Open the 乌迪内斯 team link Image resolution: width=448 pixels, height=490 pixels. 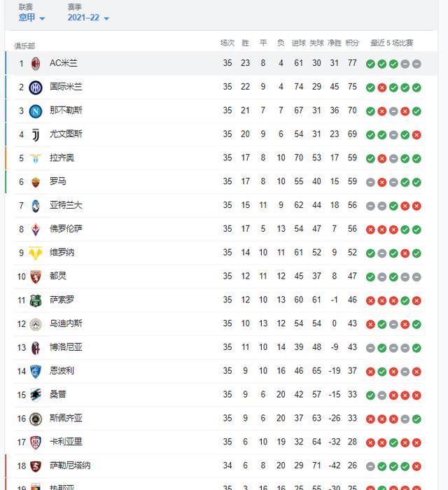(66, 323)
